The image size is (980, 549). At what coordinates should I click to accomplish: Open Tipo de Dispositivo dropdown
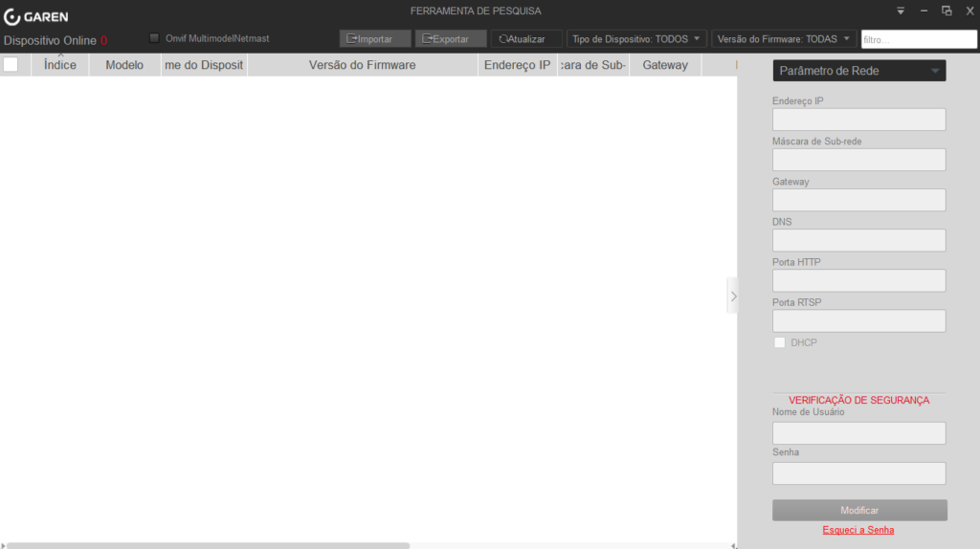(636, 38)
